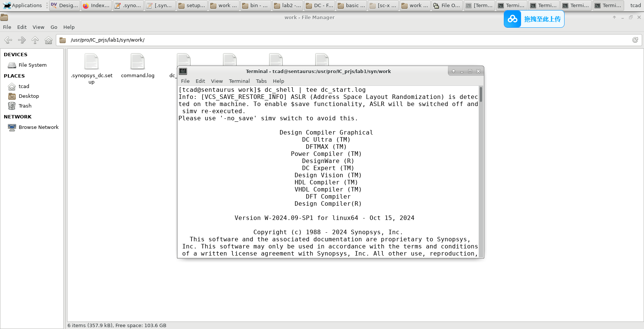This screenshot has height=329, width=644.
Task: Go forward in File Manager navigation
Action: 22,40
